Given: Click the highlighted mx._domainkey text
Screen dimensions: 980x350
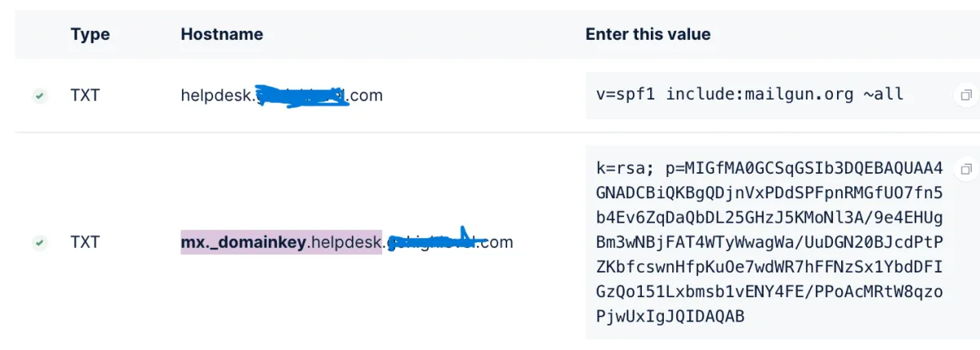Looking at the screenshot, I should pyautogui.click(x=243, y=242).
